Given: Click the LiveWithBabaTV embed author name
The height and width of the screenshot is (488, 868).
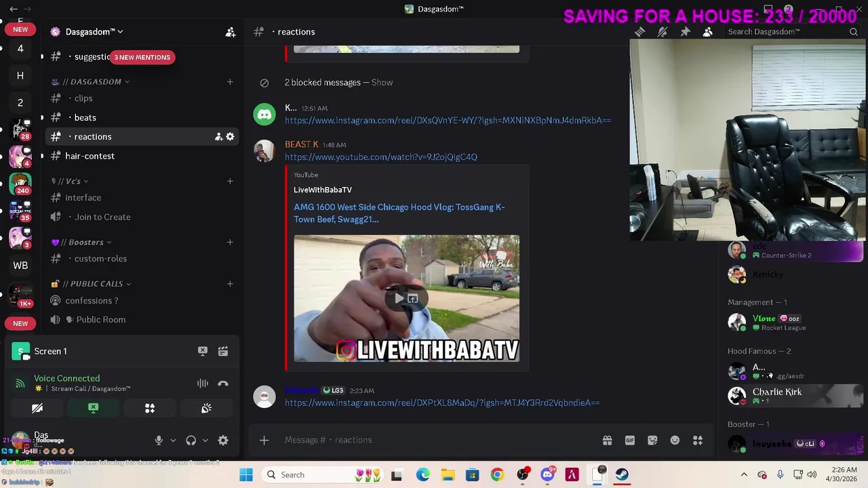Looking at the screenshot, I should 323,190.
